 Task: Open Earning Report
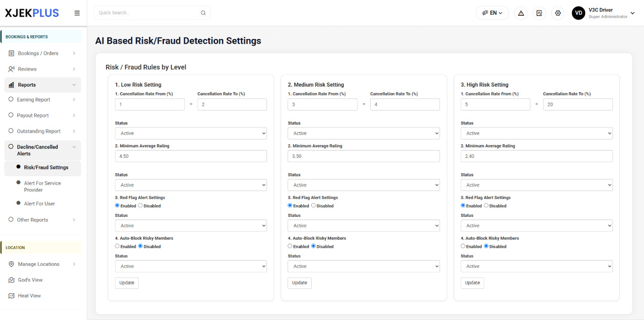[x=42, y=99]
